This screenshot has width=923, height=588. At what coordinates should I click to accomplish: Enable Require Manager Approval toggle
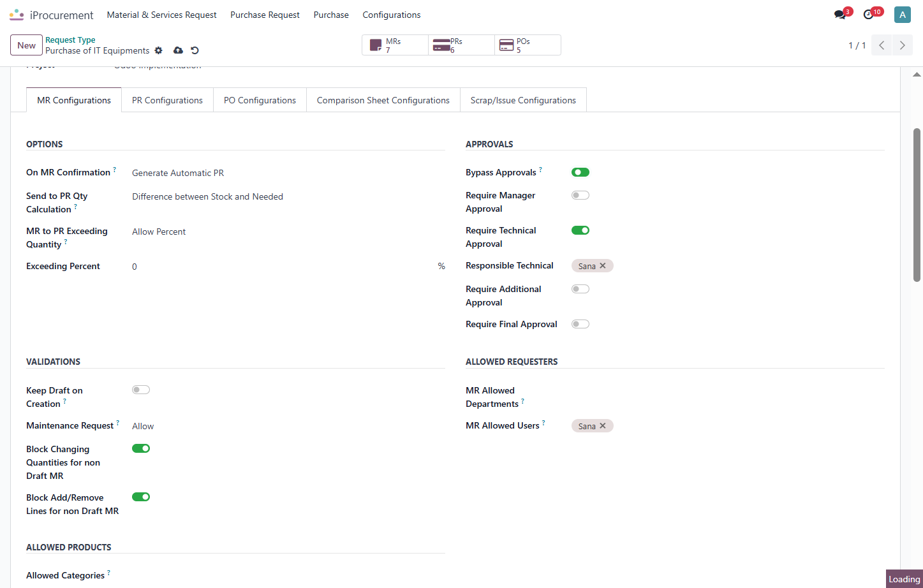580,195
